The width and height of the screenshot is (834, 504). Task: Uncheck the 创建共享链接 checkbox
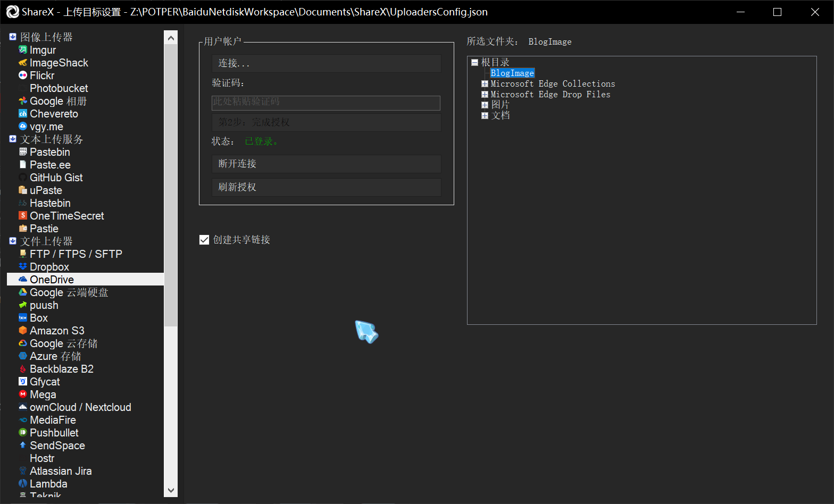point(204,240)
